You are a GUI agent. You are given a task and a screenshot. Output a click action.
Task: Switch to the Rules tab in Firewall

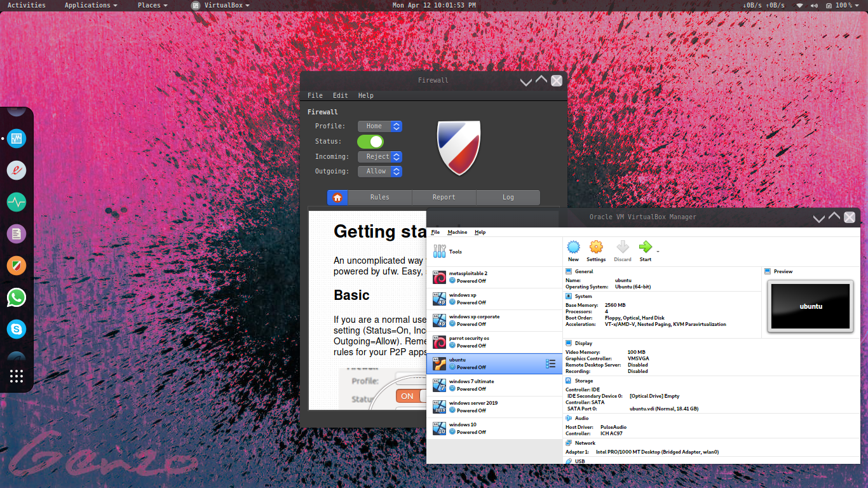click(380, 198)
